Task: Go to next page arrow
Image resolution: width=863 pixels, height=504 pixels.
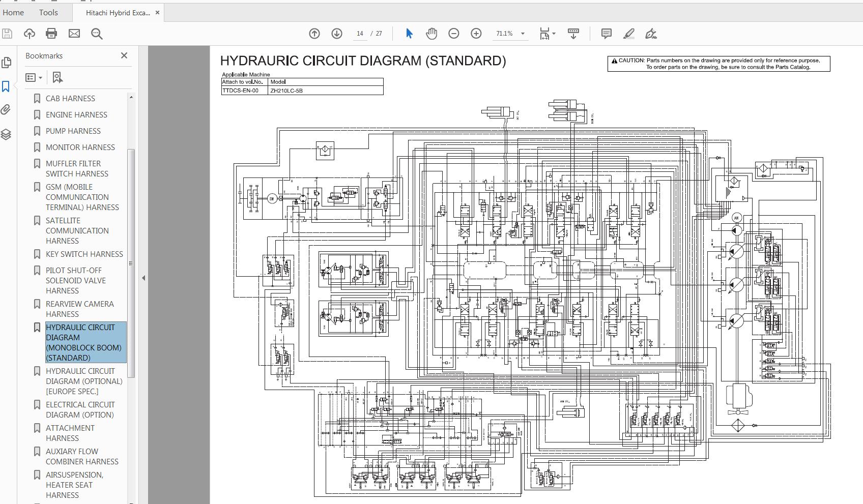Action: coord(337,34)
